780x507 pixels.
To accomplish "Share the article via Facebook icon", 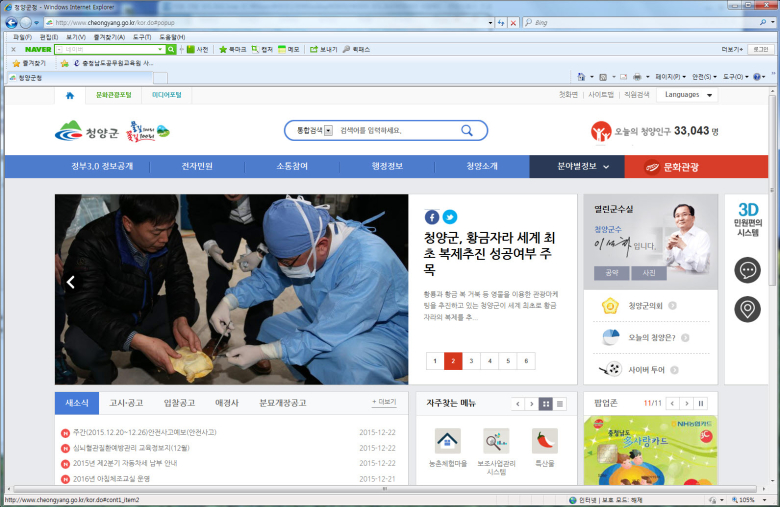I will point(431,217).
